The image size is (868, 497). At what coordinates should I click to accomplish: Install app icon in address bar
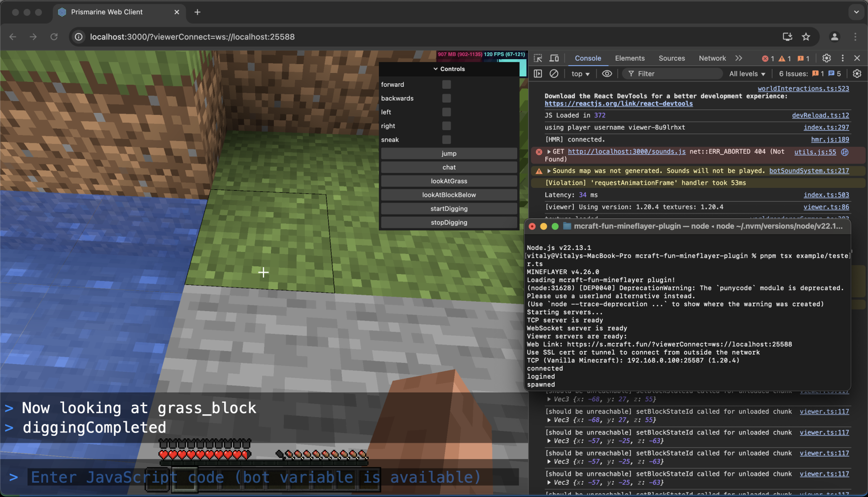tap(787, 37)
